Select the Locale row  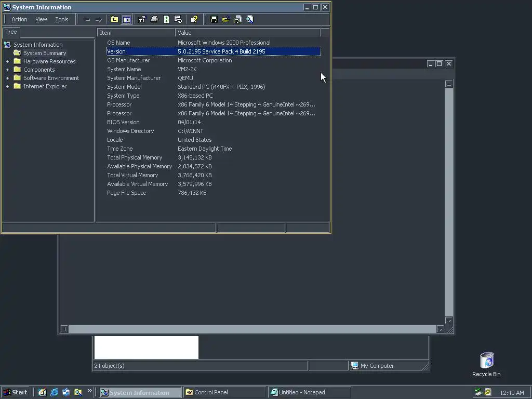(x=214, y=140)
